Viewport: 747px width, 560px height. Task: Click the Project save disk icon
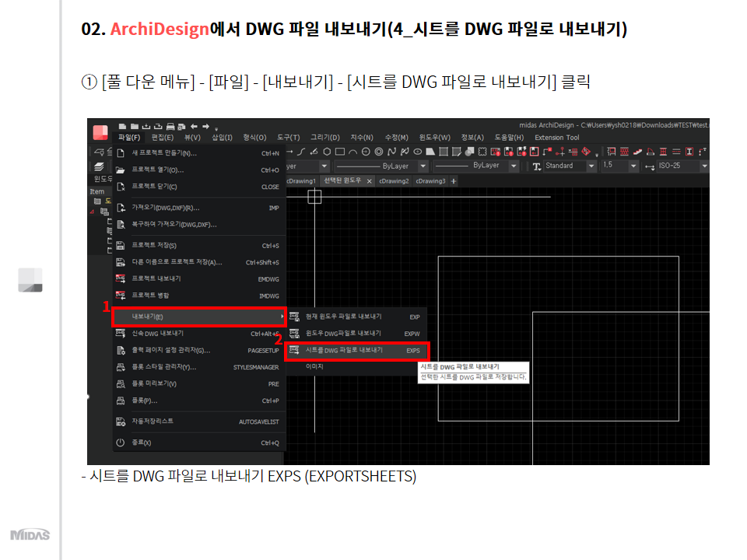121,245
